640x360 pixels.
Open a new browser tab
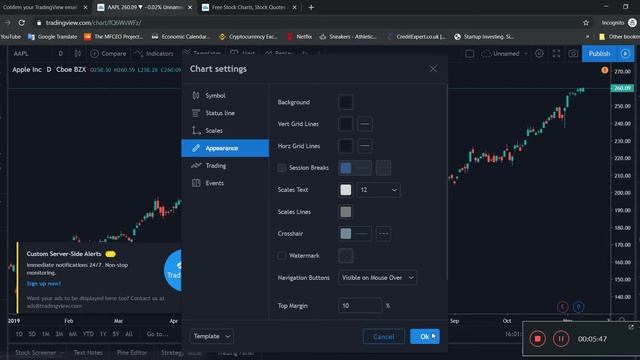311,7
